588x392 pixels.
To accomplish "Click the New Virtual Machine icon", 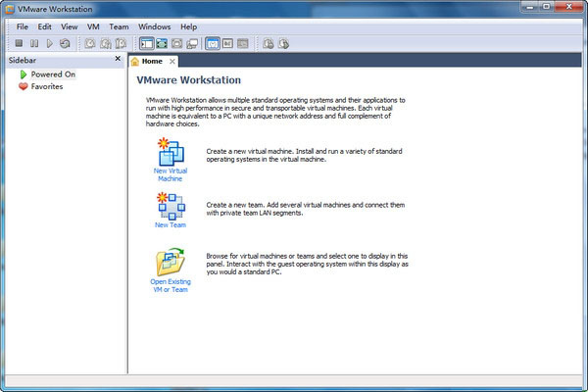I will pyautogui.click(x=169, y=154).
